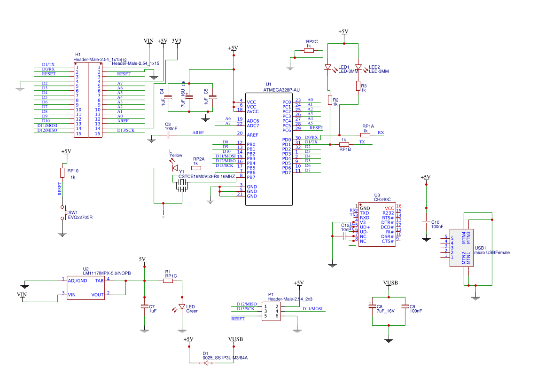This screenshot has width=553, height=392.
Task: Click the "D12/MISO" net label on H1
Action: (x=47, y=130)
